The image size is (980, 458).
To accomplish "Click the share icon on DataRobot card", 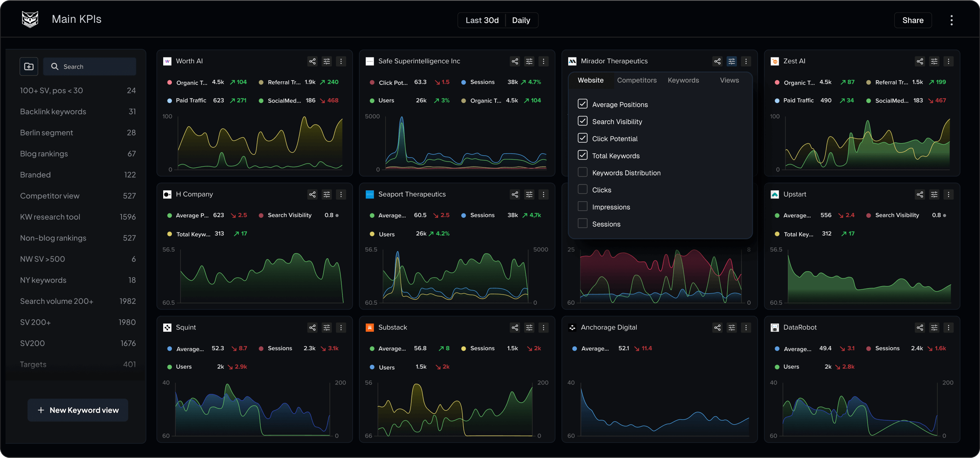I will click(920, 327).
